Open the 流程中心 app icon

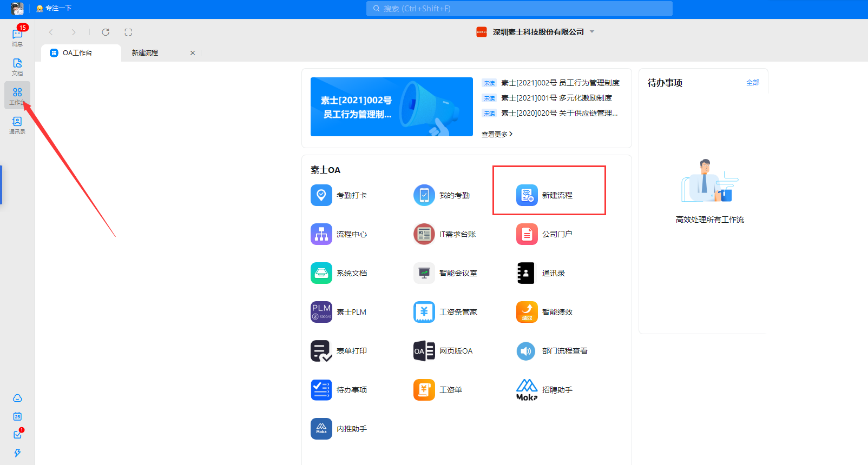(321, 234)
